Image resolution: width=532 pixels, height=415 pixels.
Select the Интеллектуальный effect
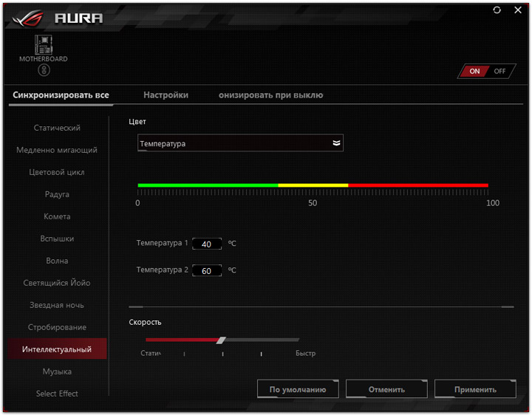tap(57, 349)
